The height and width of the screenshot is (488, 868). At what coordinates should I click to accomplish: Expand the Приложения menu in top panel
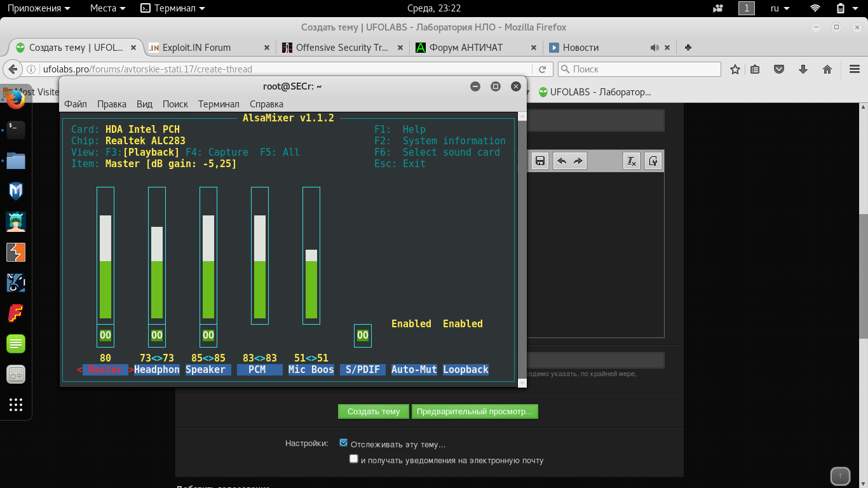click(38, 8)
